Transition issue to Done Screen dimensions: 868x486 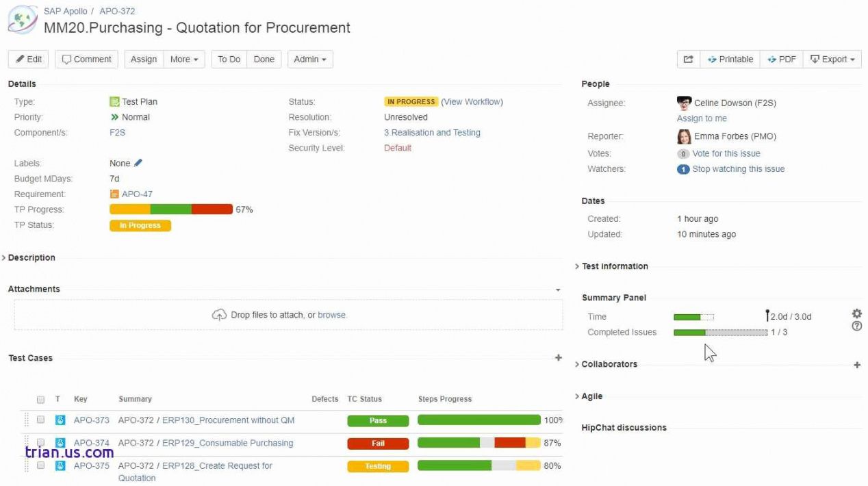pyautogui.click(x=264, y=60)
